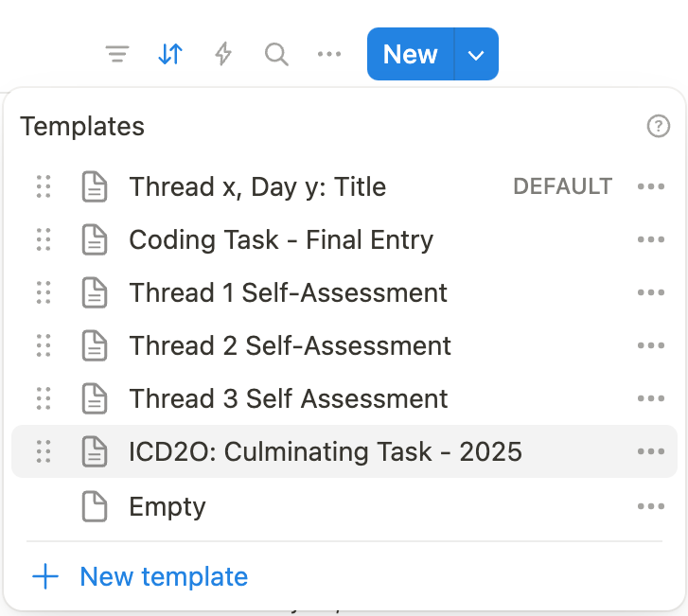Image resolution: width=688 pixels, height=616 pixels.
Task: Click the sort arrows icon
Action: (x=170, y=55)
